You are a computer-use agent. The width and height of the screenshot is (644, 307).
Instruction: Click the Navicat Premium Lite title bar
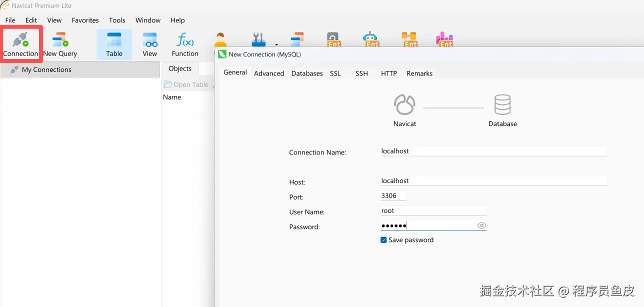tap(41, 6)
